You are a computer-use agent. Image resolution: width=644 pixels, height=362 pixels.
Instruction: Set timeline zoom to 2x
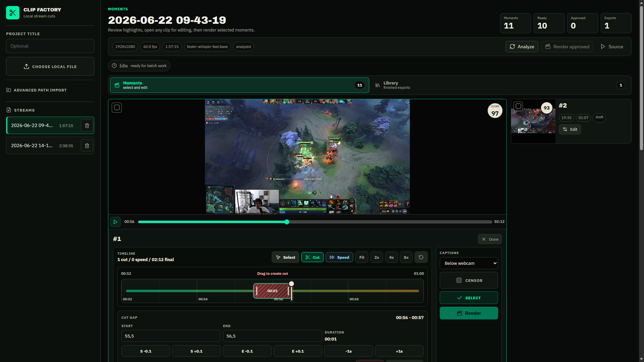pyautogui.click(x=377, y=257)
